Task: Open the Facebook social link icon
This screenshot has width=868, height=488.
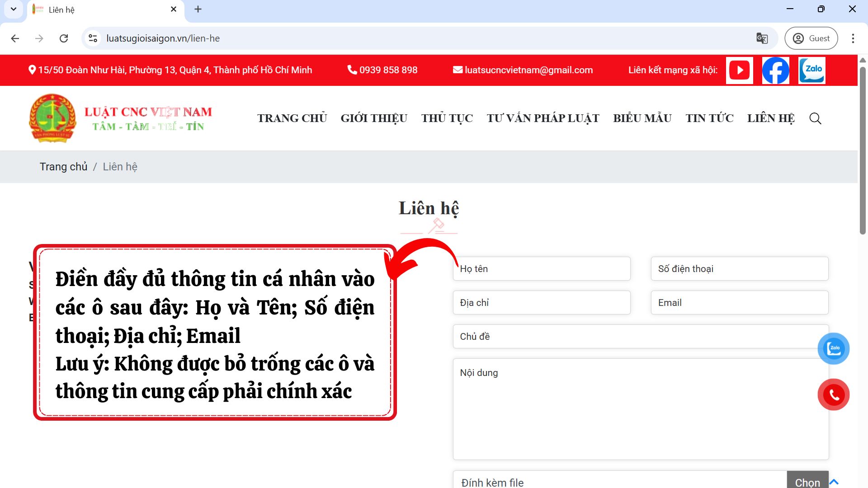Action: (x=775, y=70)
